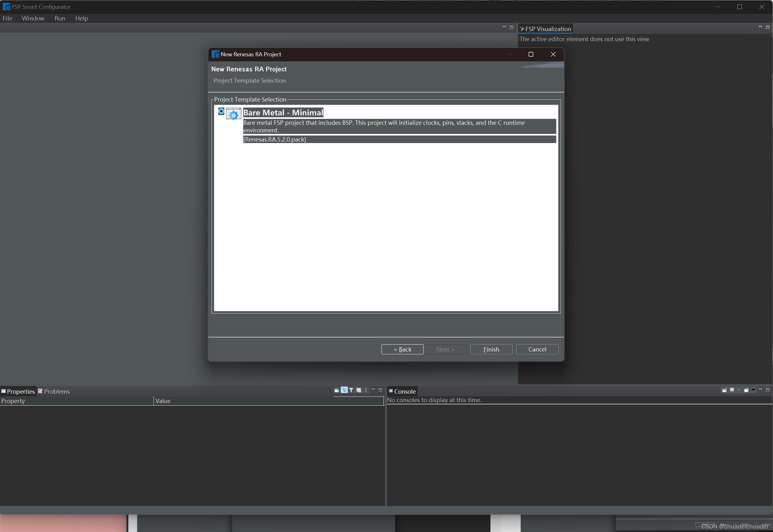This screenshot has width=773, height=532.
Task: Maximize the New Renesas RA Project dialog
Action: [x=531, y=54]
